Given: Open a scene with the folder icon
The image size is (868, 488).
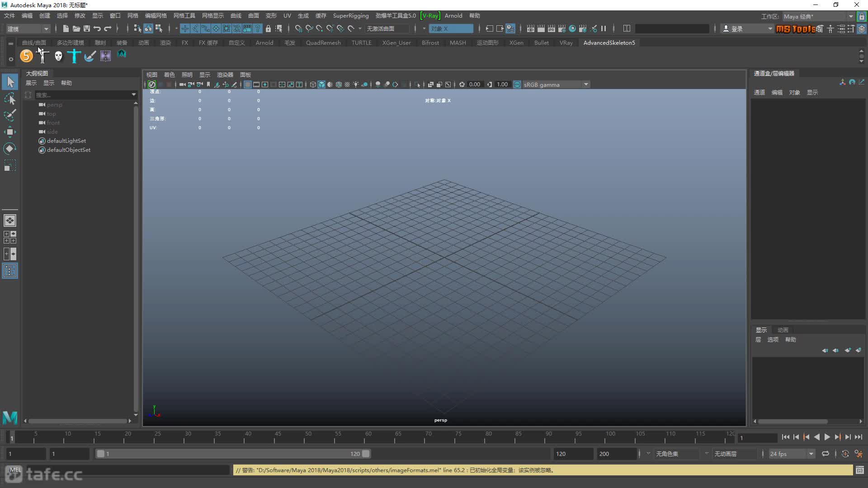Looking at the screenshot, I should pos(76,28).
